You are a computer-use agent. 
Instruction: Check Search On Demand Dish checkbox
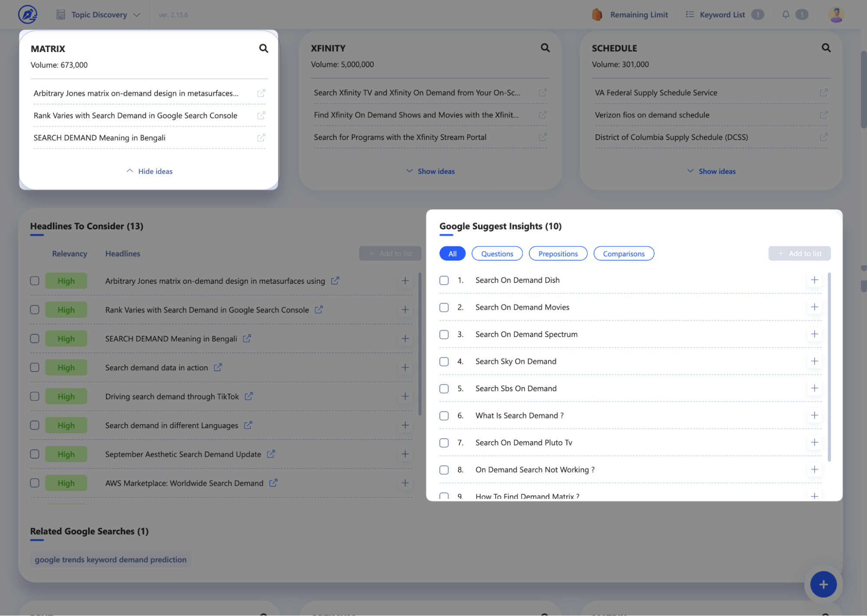[444, 280]
